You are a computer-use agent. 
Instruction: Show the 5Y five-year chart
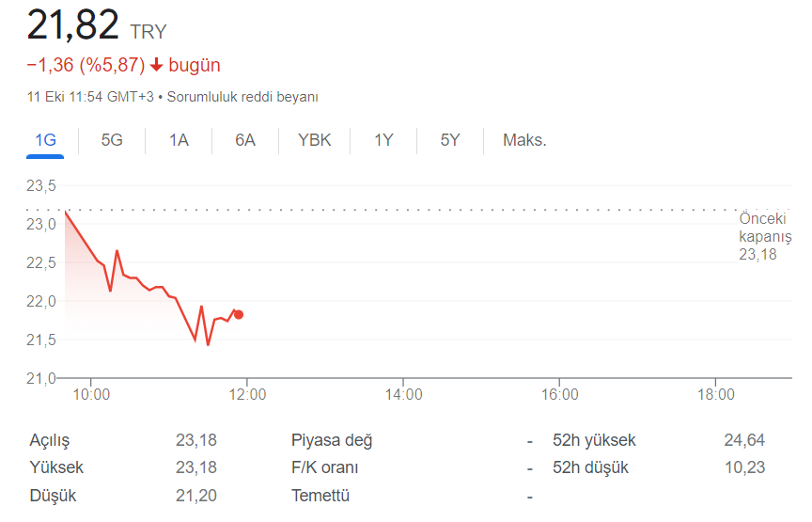tap(450, 140)
